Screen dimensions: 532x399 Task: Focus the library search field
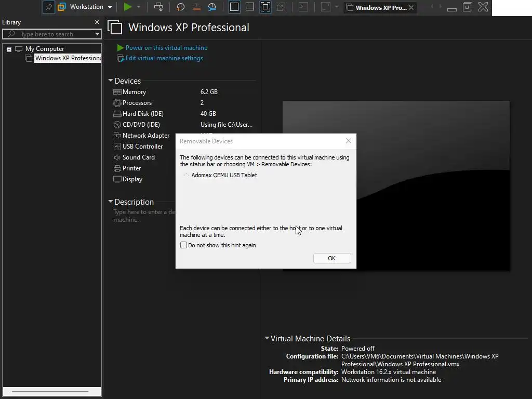point(51,34)
